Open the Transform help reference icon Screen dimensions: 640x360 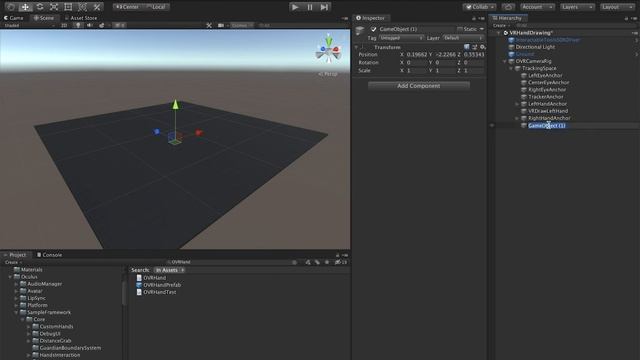pyautogui.click(x=467, y=47)
